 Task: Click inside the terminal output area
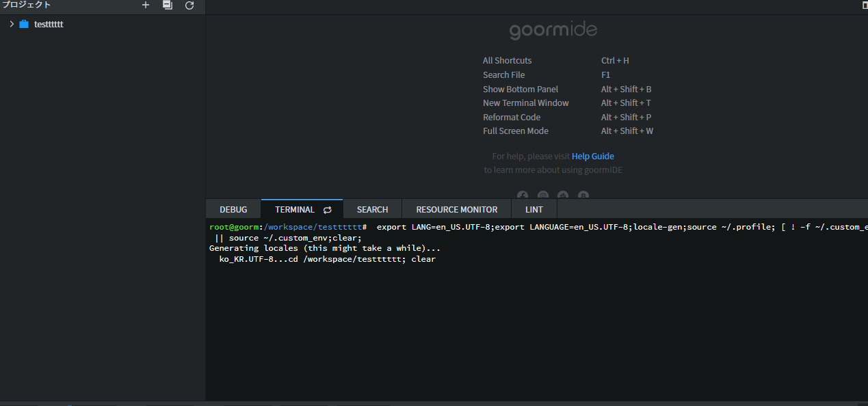[534, 328]
